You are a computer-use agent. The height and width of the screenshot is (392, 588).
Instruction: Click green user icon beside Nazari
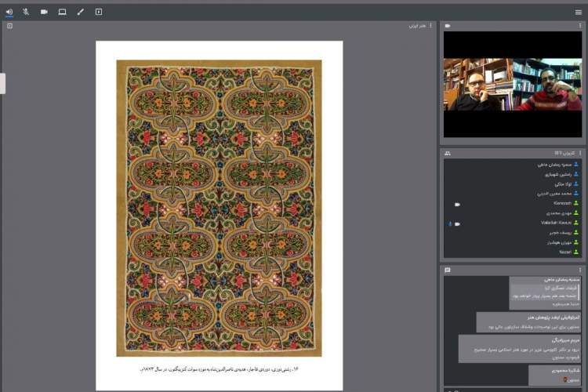[x=576, y=252]
